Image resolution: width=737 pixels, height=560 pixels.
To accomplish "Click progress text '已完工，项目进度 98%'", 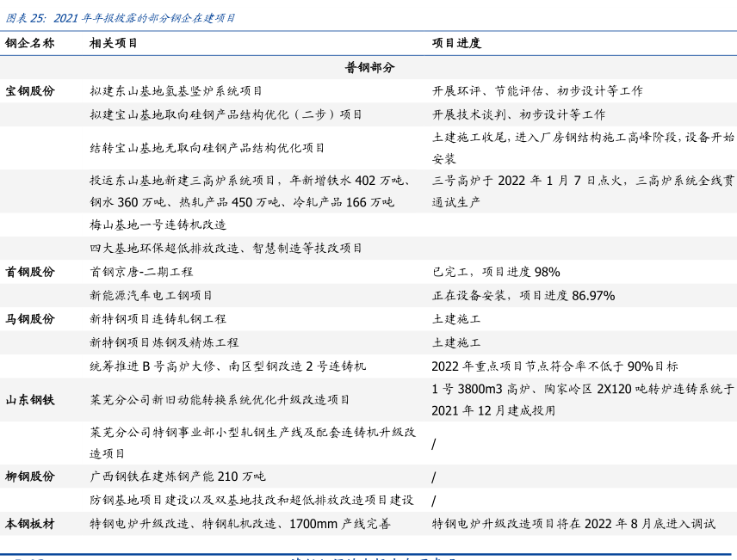I will click(x=496, y=272).
